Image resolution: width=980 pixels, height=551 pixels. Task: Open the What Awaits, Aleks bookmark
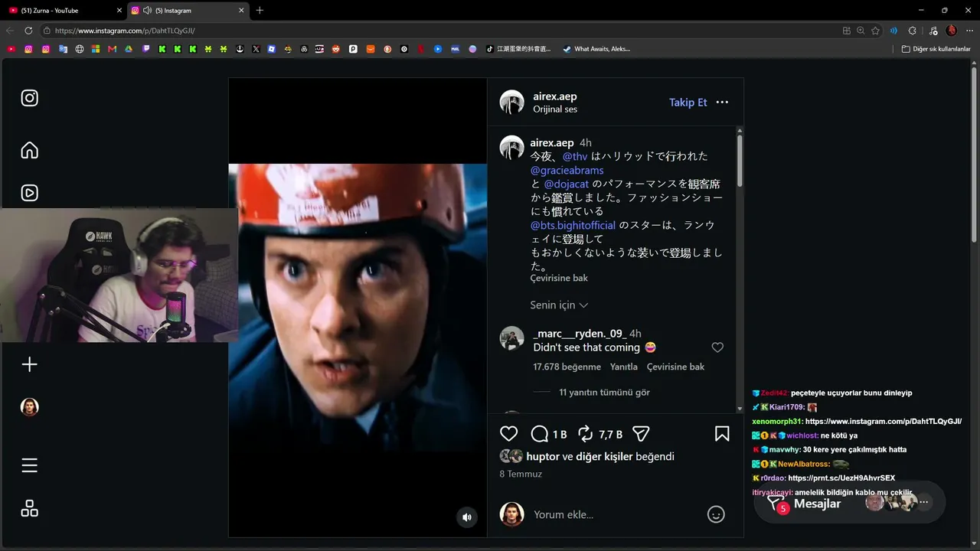pos(596,49)
